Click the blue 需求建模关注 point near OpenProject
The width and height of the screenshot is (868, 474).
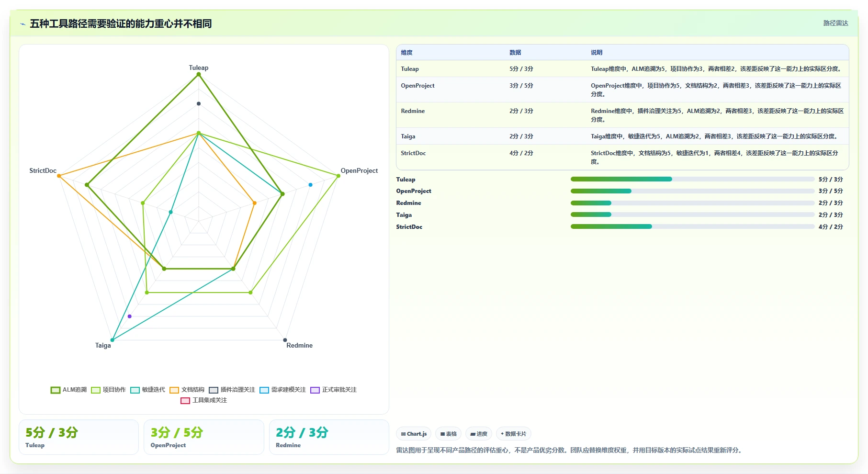310,185
